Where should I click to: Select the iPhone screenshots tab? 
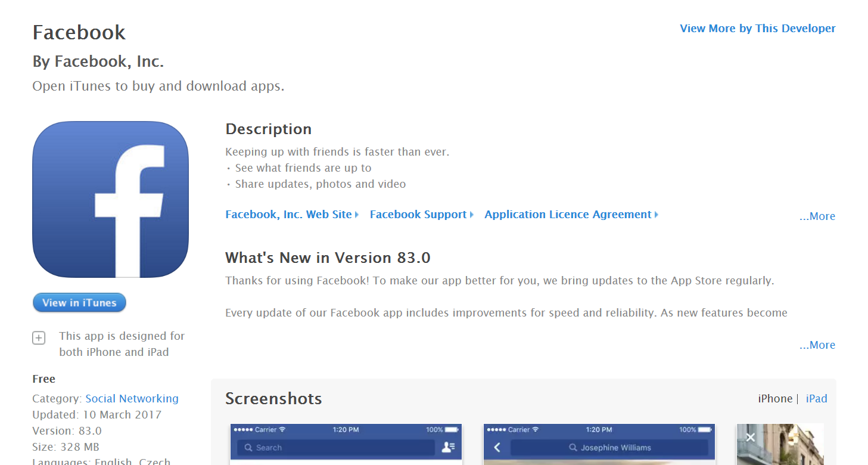(x=775, y=399)
